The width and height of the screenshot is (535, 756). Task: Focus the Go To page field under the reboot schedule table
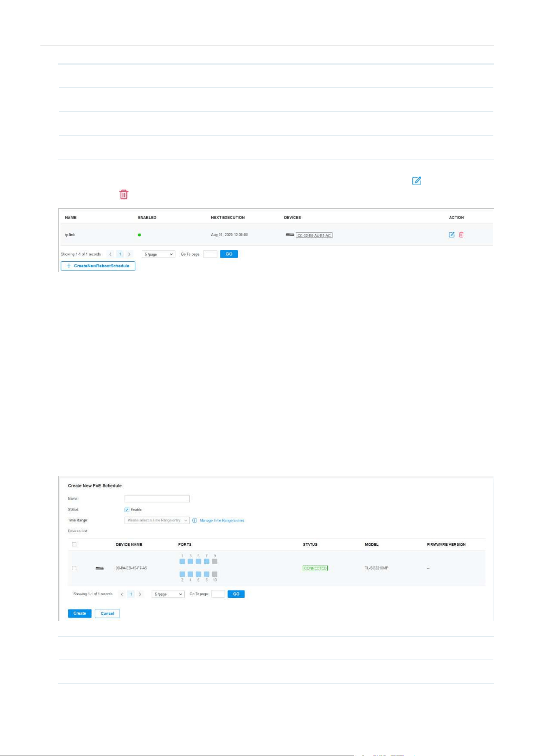(x=210, y=254)
